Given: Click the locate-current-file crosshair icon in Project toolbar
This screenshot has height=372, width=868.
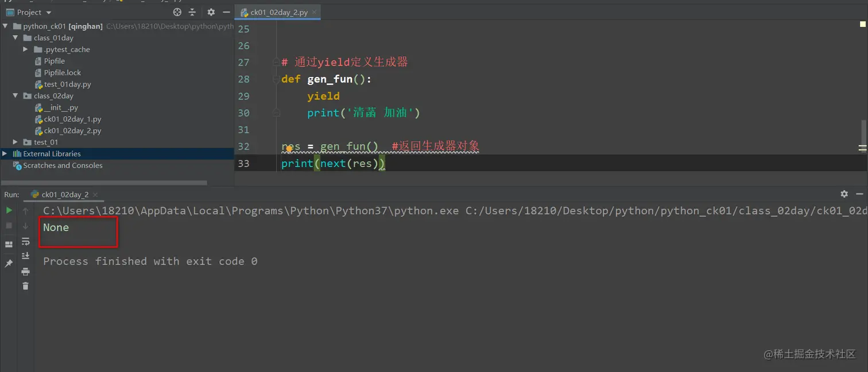Looking at the screenshot, I should (177, 12).
